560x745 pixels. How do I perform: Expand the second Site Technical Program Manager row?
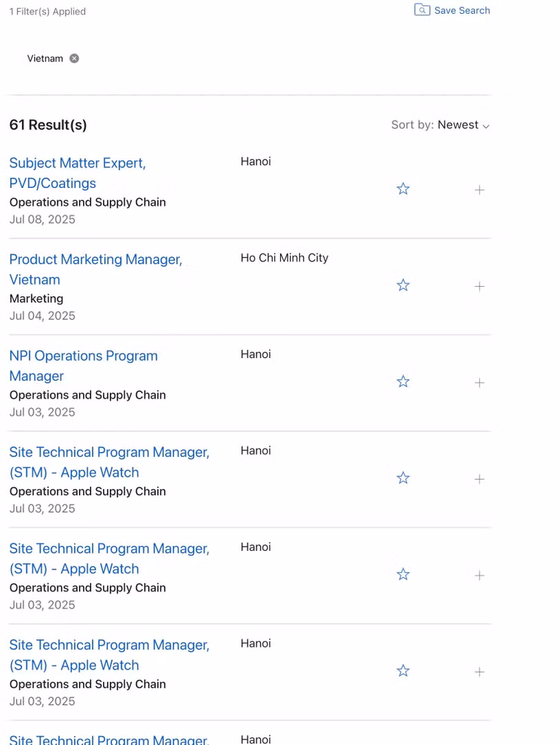coord(480,575)
